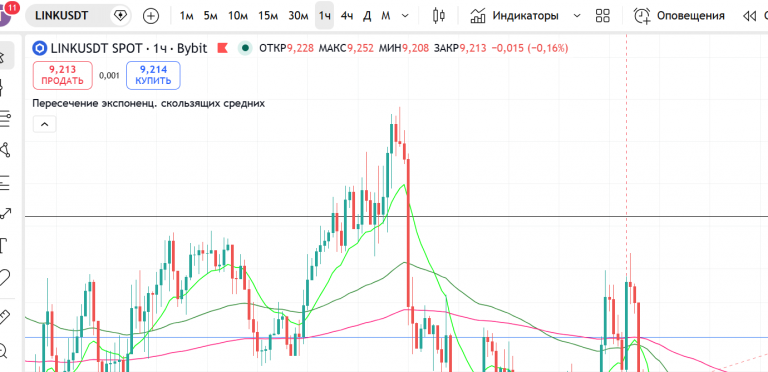This screenshot has height=372, width=768.
Task: Switch to the 30м timeframe
Action: (298, 16)
